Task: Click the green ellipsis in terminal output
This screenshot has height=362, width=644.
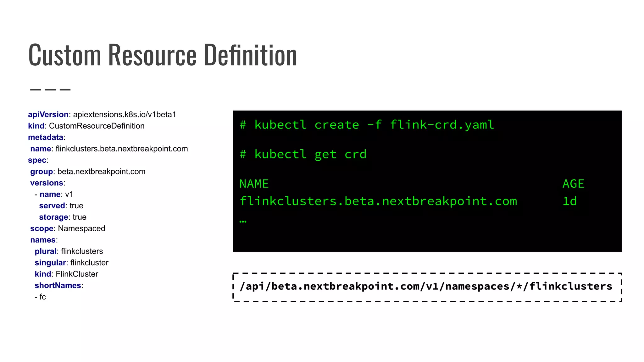Action: pos(243,222)
